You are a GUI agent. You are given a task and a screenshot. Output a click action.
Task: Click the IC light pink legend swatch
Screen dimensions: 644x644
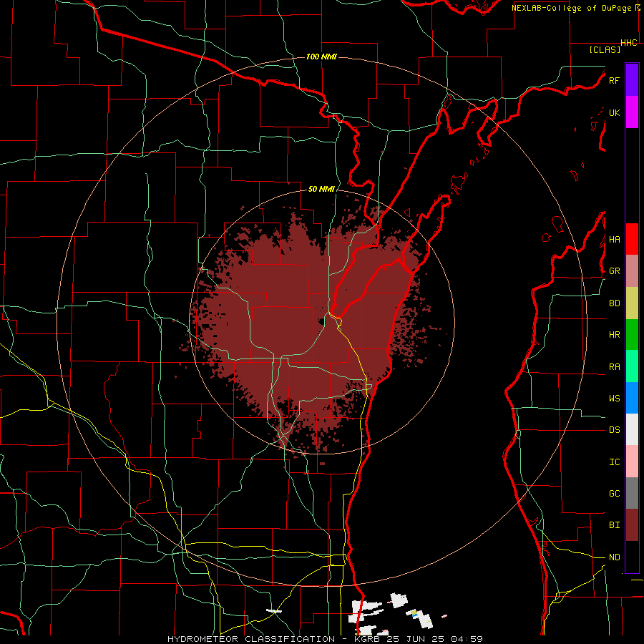click(x=632, y=462)
